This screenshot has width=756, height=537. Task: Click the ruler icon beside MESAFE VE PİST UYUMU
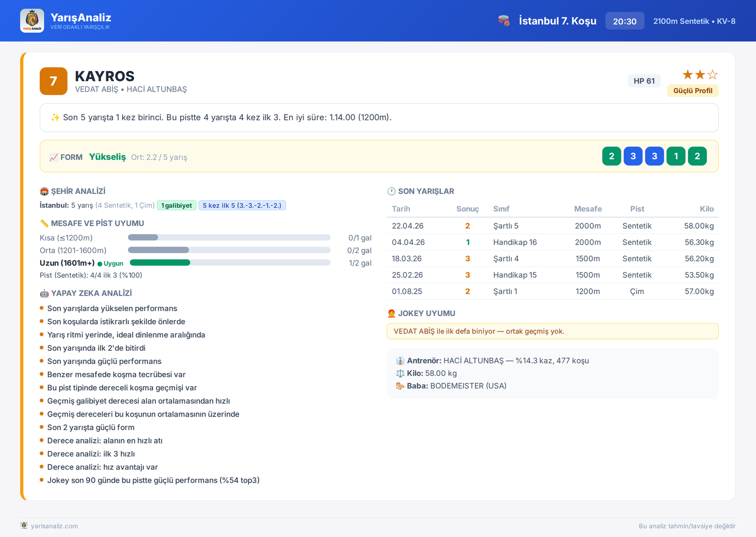point(44,223)
